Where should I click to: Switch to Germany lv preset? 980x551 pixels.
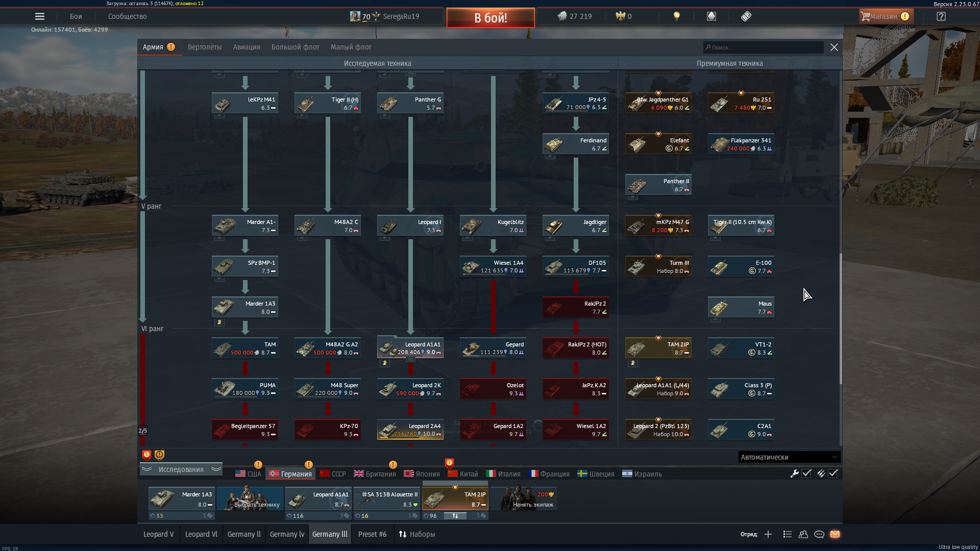pos(287,534)
